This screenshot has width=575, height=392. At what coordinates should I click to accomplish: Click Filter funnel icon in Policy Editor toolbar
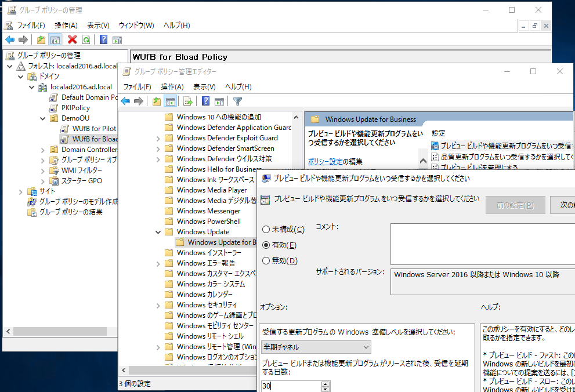tap(238, 101)
